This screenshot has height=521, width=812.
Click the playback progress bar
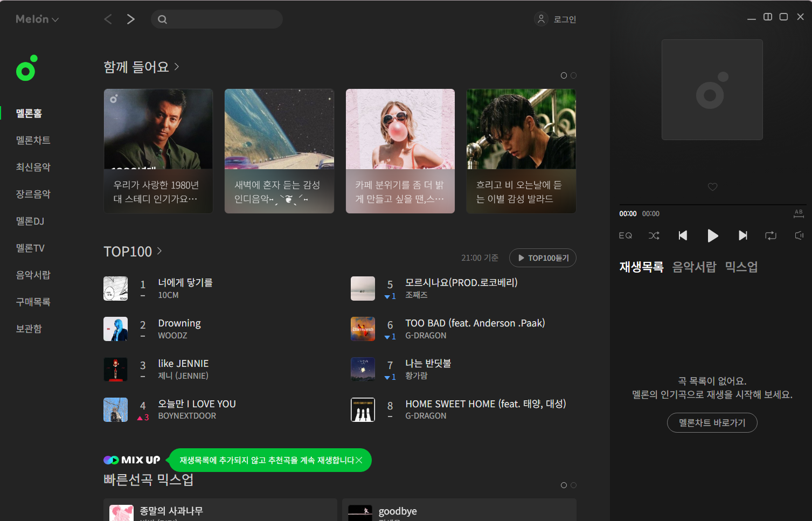(712, 205)
